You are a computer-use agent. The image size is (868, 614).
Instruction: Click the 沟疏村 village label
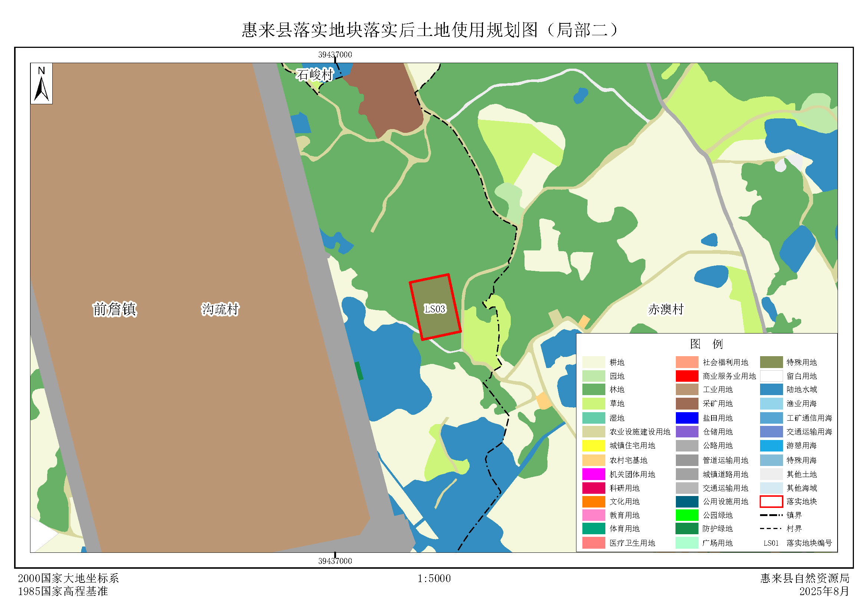coord(220,309)
